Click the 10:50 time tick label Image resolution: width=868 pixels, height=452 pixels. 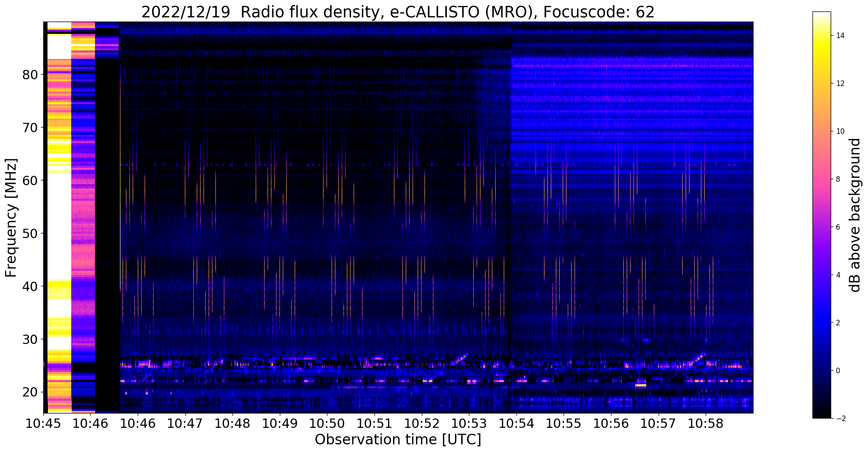tap(327, 424)
